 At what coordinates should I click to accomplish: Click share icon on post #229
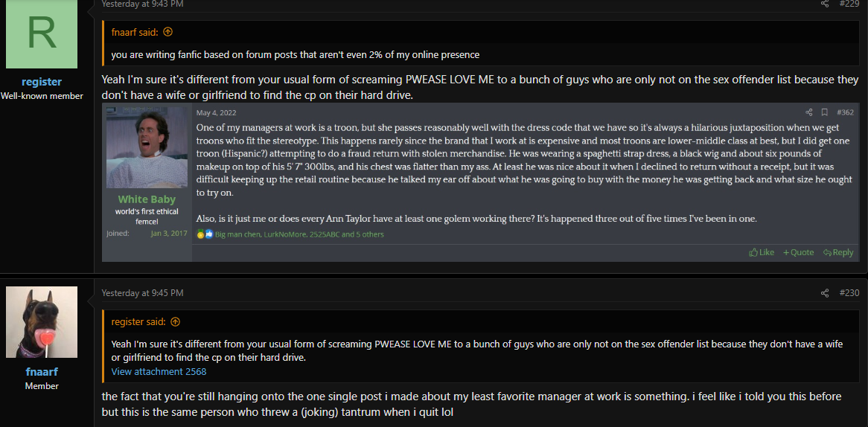(x=825, y=4)
